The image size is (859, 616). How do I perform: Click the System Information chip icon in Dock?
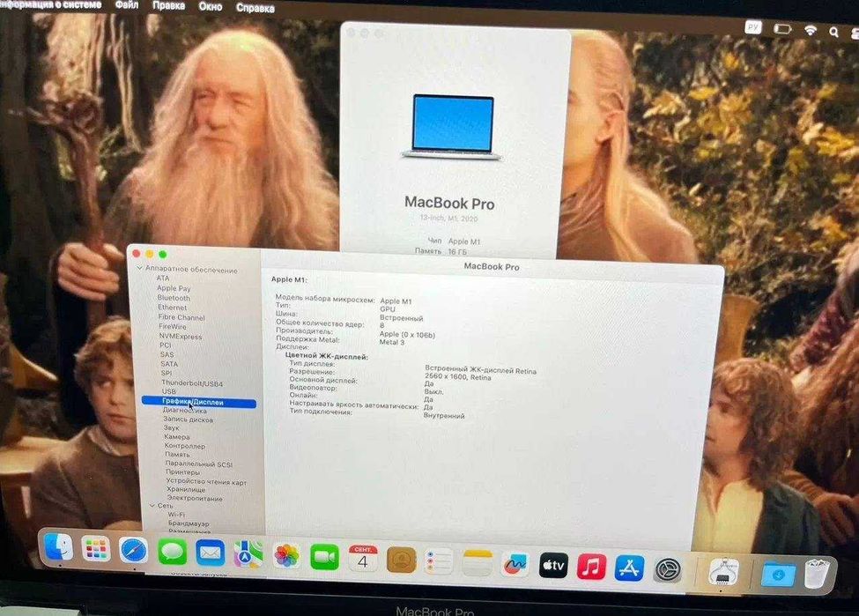click(x=723, y=572)
